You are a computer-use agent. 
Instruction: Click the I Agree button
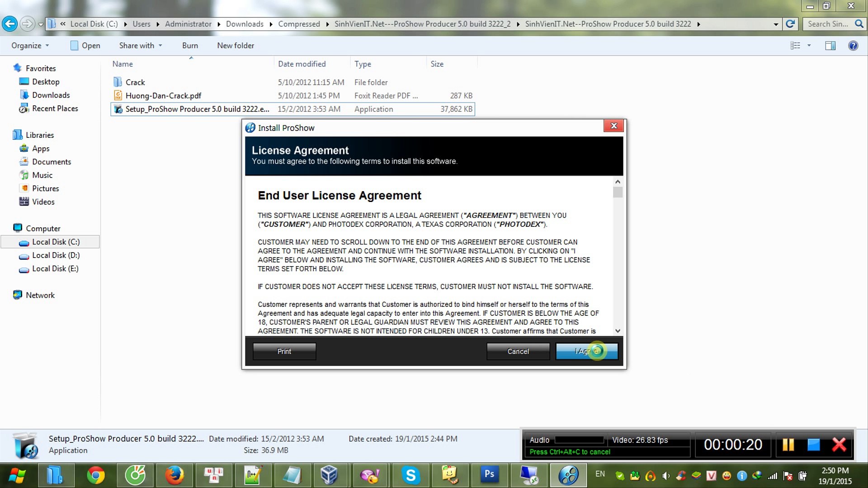pos(586,351)
